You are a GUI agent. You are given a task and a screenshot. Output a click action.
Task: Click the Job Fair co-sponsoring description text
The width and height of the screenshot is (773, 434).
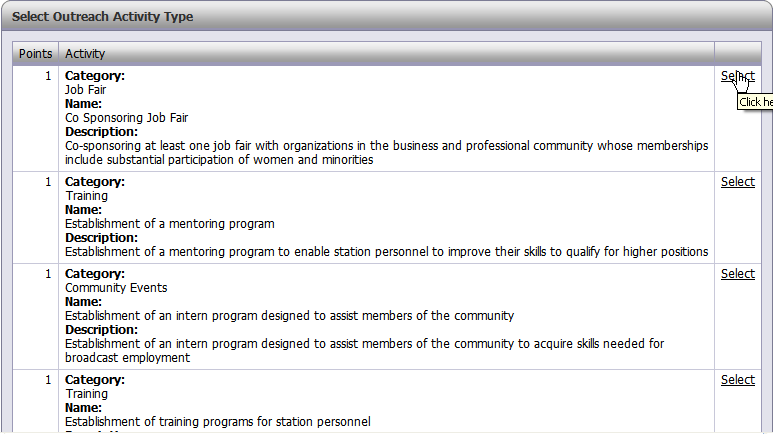pos(386,153)
